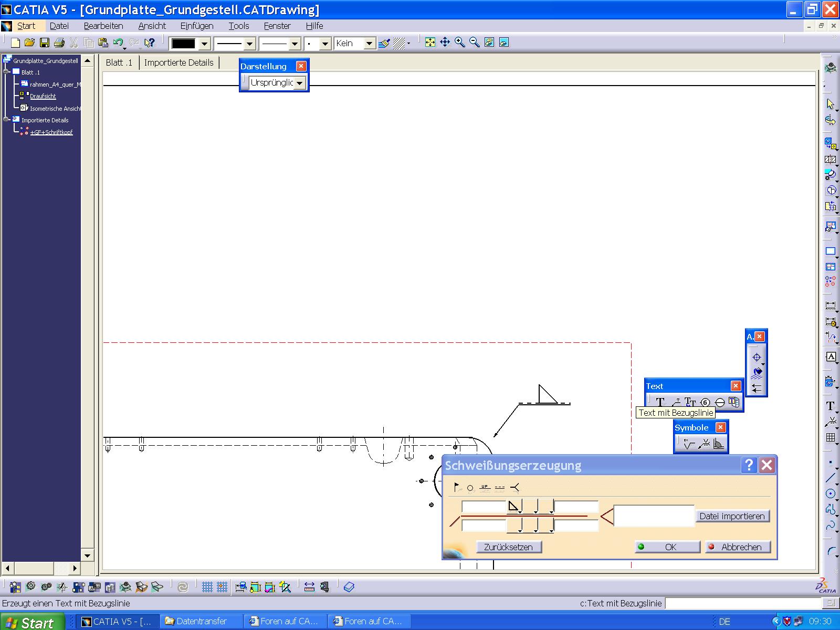This screenshot has width=840, height=630.
Task: Click the copy object format paintbrush icon
Action: pyautogui.click(x=384, y=43)
